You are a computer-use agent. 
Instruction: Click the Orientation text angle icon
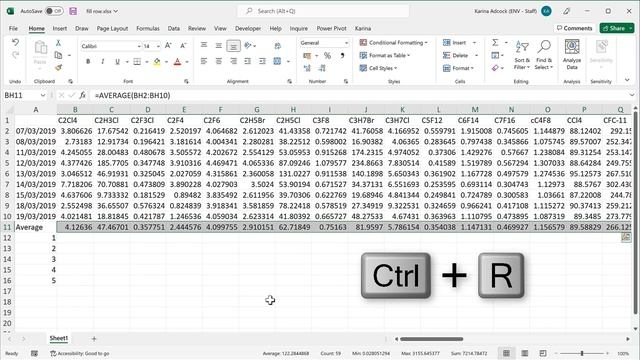point(248,45)
